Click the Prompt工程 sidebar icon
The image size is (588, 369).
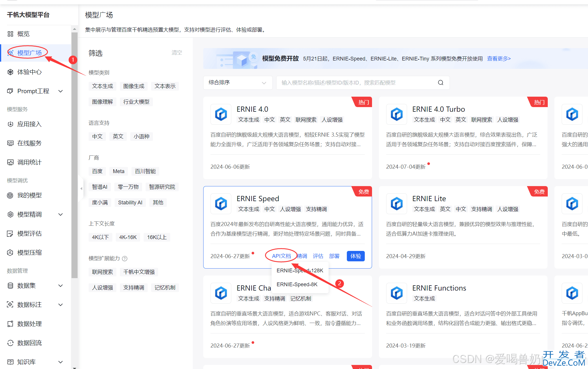click(10, 91)
